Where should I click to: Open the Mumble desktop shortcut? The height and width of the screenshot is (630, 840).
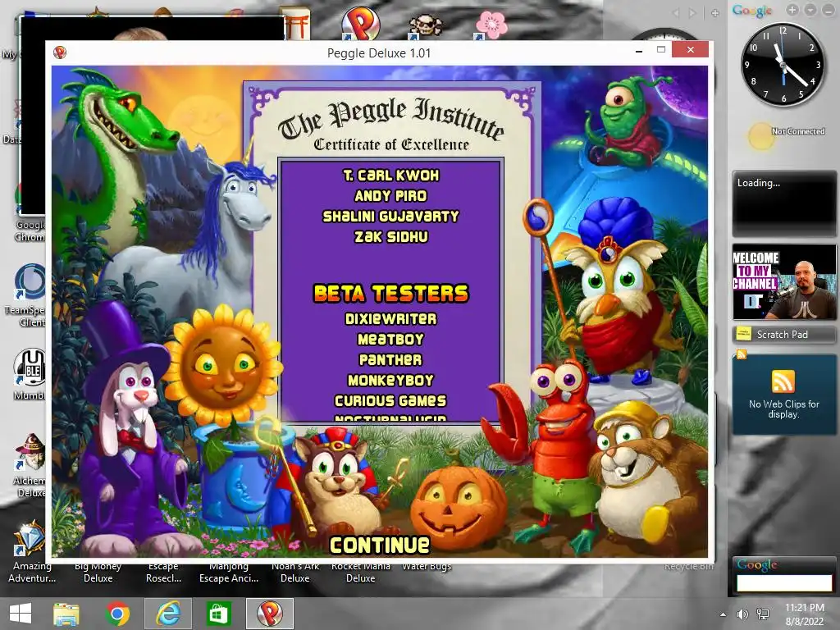coord(30,374)
